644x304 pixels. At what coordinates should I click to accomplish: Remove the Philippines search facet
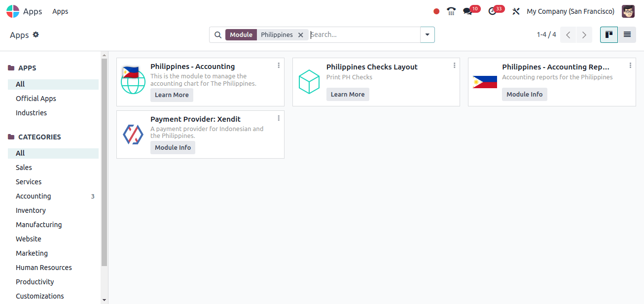[x=301, y=35]
